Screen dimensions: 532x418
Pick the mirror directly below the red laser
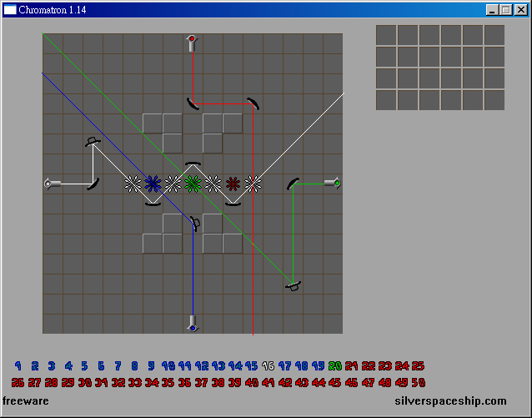(x=193, y=103)
